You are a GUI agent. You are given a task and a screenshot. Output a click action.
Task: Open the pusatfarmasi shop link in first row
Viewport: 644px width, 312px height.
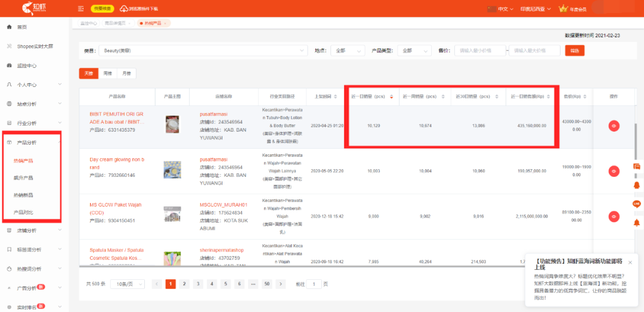(x=213, y=114)
